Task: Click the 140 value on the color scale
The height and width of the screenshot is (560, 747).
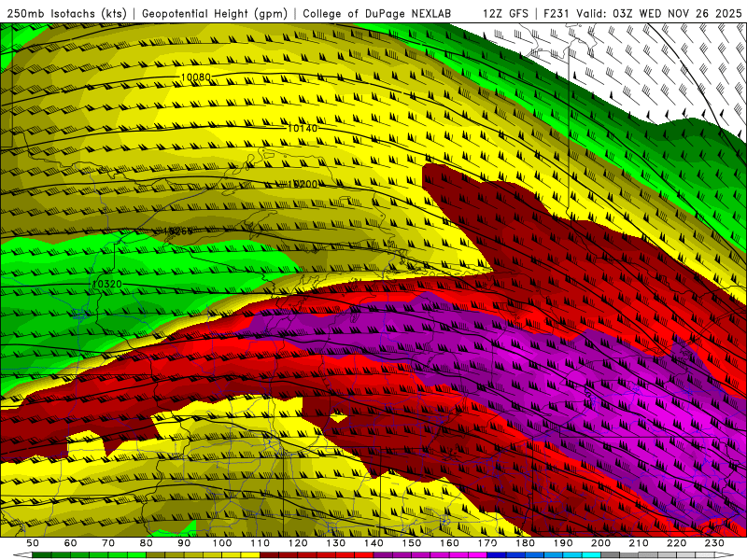Action: coord(373,543)
